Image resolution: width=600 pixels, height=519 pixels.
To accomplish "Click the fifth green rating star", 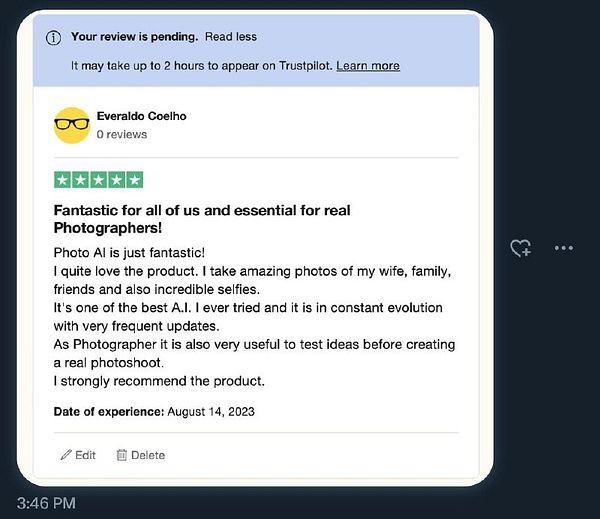I will click(x=135, y=180).
